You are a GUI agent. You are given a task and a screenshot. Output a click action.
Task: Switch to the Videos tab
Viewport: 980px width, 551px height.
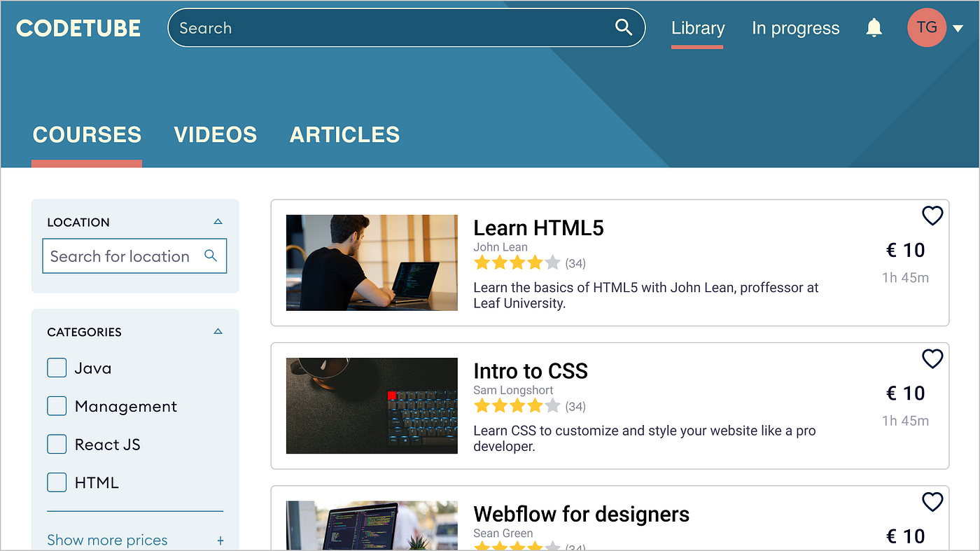coord(216,134)
